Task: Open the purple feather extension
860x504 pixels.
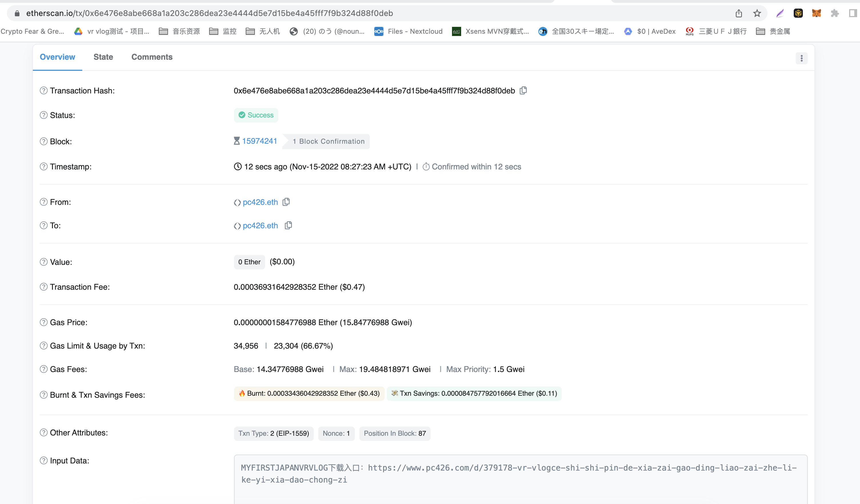Action: (x=780, y=13)
